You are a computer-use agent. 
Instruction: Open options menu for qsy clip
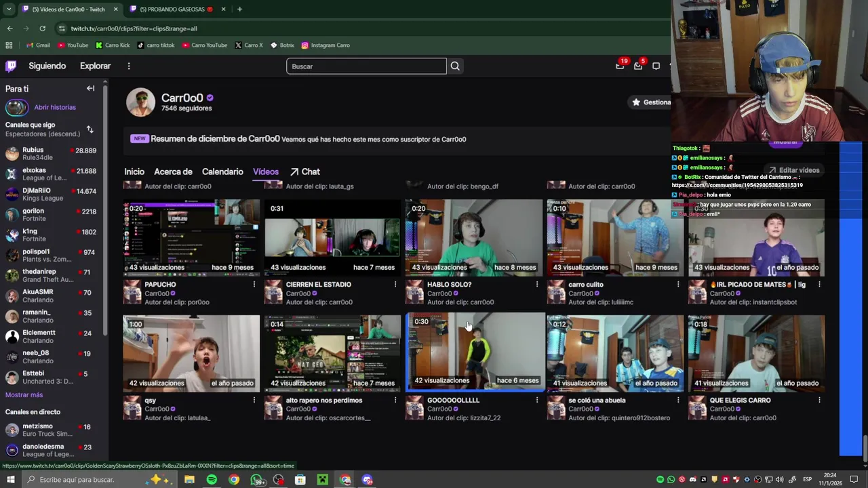coord(254,401)
